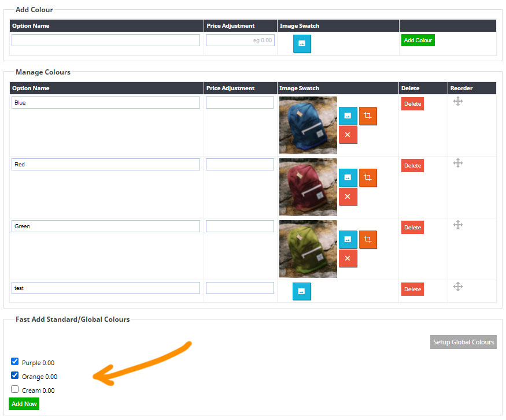Screen dimensions: 506x420
Task: Focus the new Price Adjustment field
Action: coord(240,40)
